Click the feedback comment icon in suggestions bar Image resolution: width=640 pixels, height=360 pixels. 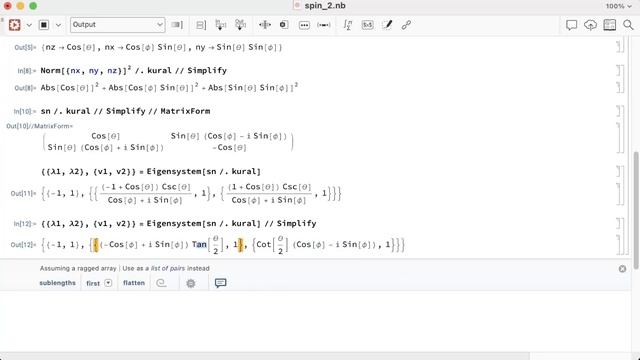pyautogui.click(x=220, y=283)
